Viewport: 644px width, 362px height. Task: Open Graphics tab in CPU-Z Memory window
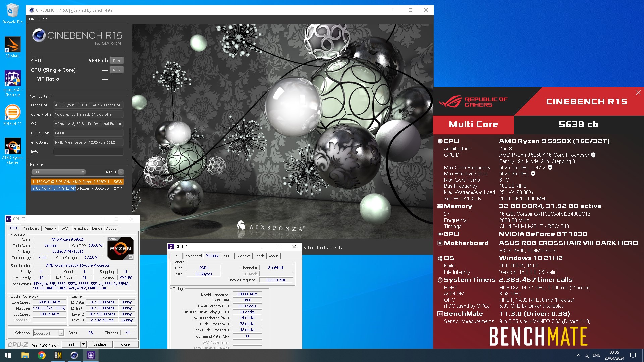point(244,256)
